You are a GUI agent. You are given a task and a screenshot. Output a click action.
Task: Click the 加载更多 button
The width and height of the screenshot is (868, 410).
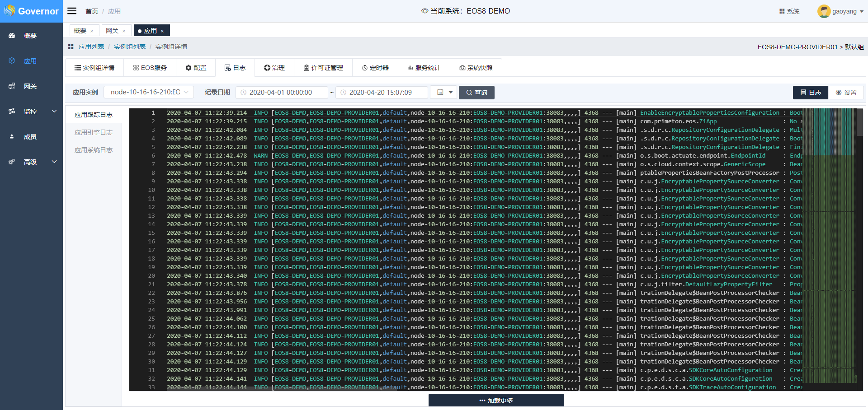pos(496,401)
